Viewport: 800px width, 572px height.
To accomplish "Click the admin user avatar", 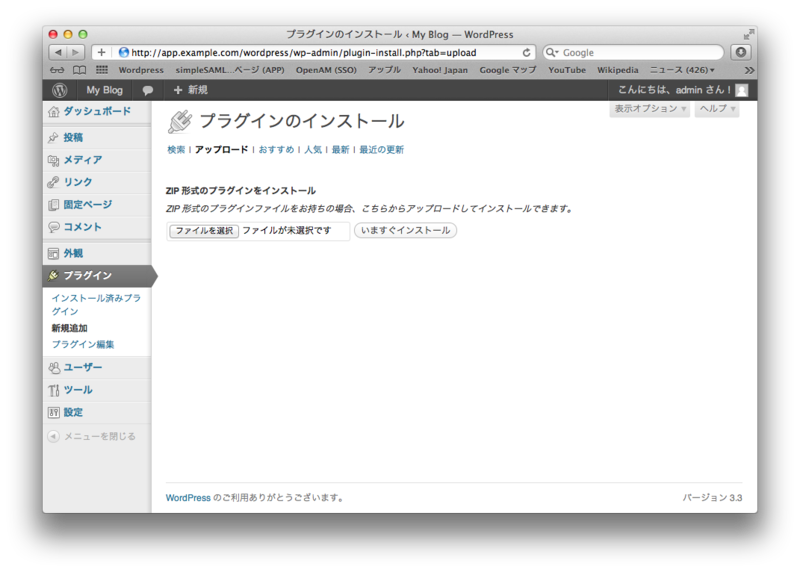I will coord(742,90).
